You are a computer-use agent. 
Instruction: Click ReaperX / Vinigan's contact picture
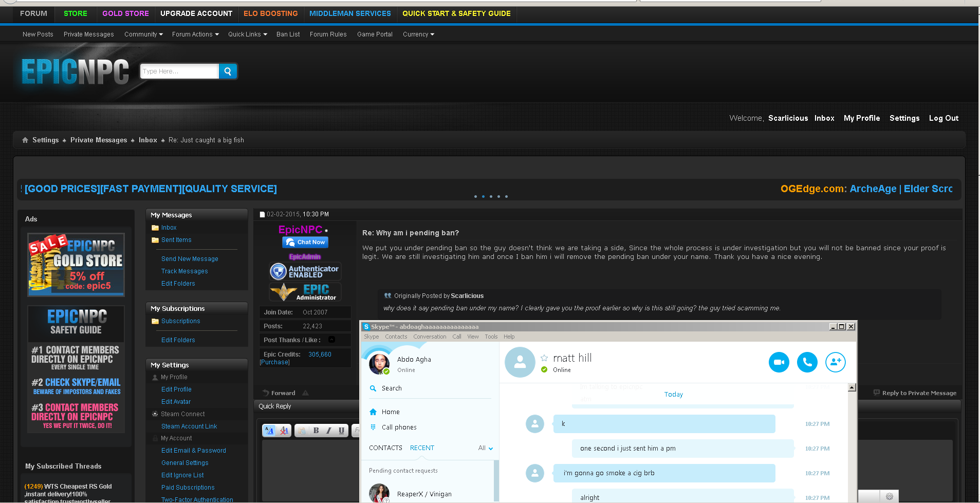379,493
